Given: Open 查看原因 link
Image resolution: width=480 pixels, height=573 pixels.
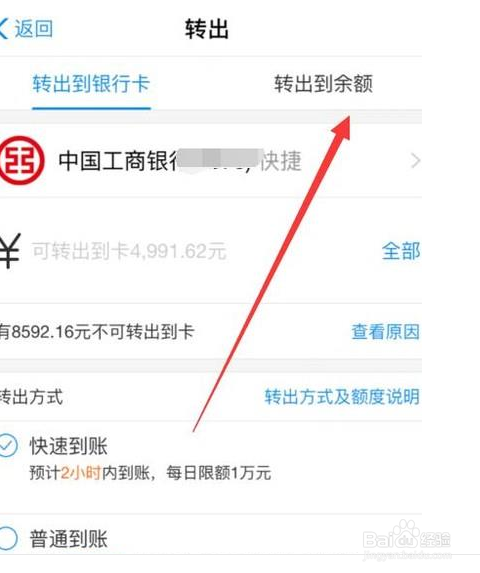Looking at the screenshot, I should coord(385,332).
